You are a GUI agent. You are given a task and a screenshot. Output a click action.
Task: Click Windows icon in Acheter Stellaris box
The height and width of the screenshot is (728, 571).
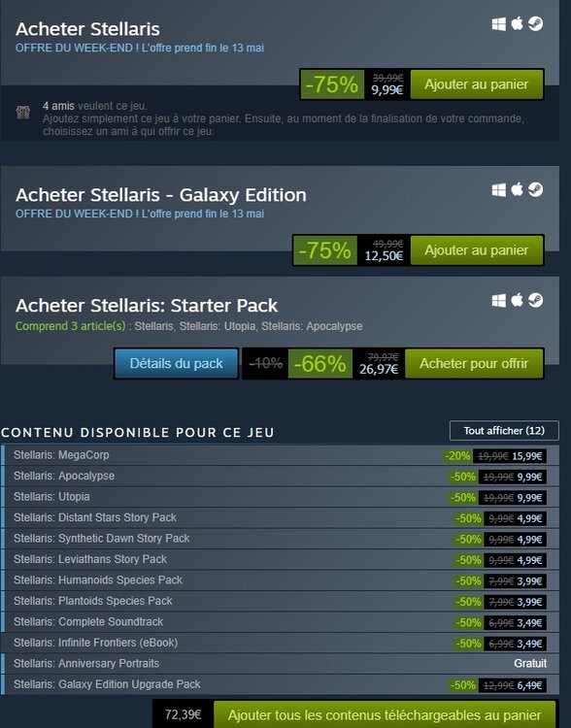pyautogui.click(x=499, y=23)
